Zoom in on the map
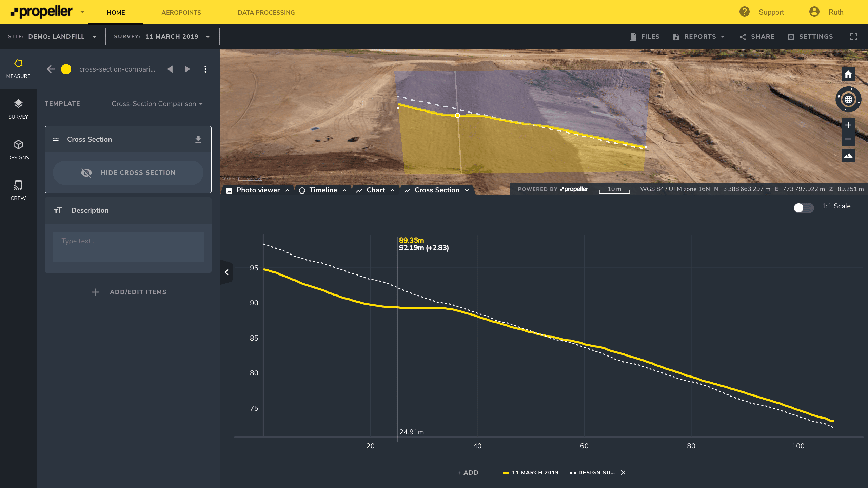 848,125
